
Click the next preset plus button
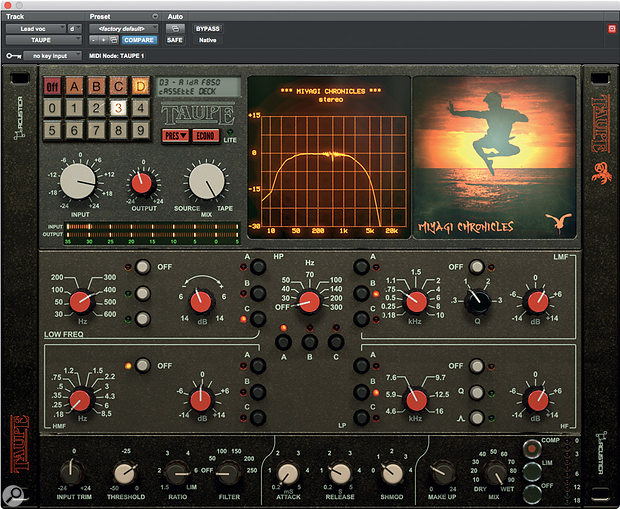(x=103, y=40)
